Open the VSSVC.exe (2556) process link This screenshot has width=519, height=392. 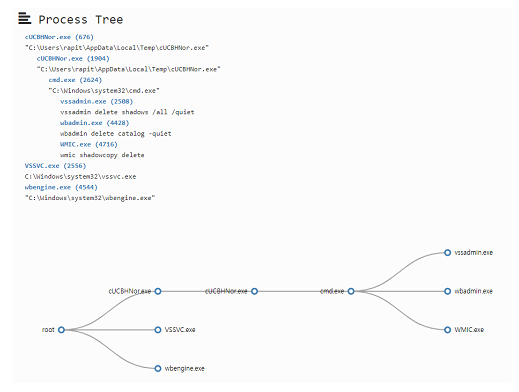click(55, 166)
